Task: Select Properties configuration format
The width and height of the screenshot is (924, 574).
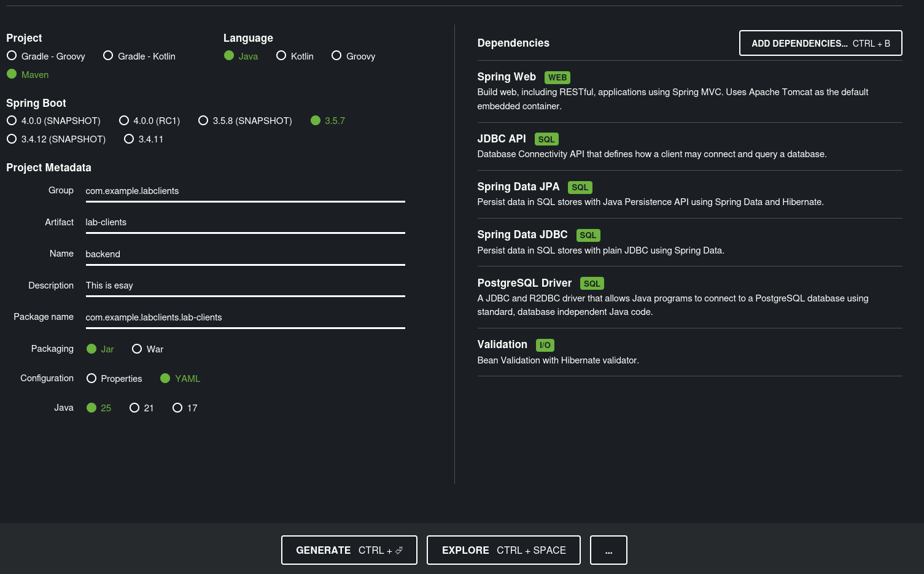Action: [91, 379]
